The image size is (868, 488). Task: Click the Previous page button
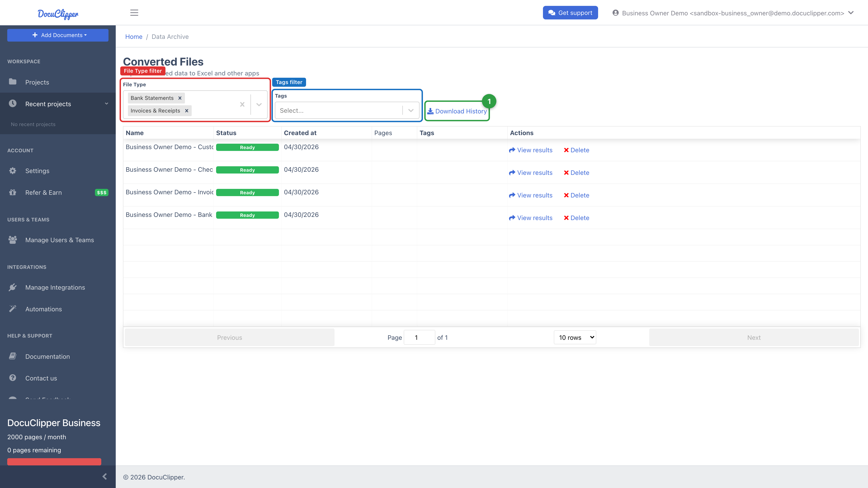[229, 338]
